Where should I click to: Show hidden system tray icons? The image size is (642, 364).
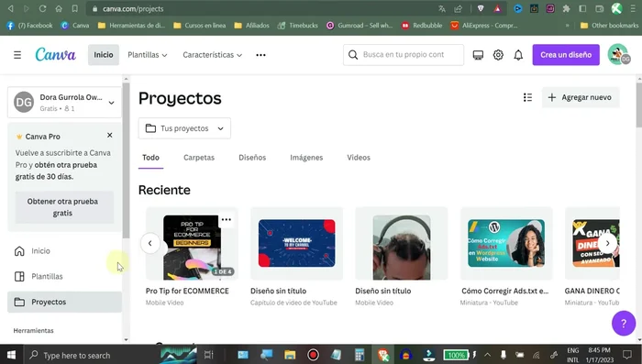pos(487,355)
